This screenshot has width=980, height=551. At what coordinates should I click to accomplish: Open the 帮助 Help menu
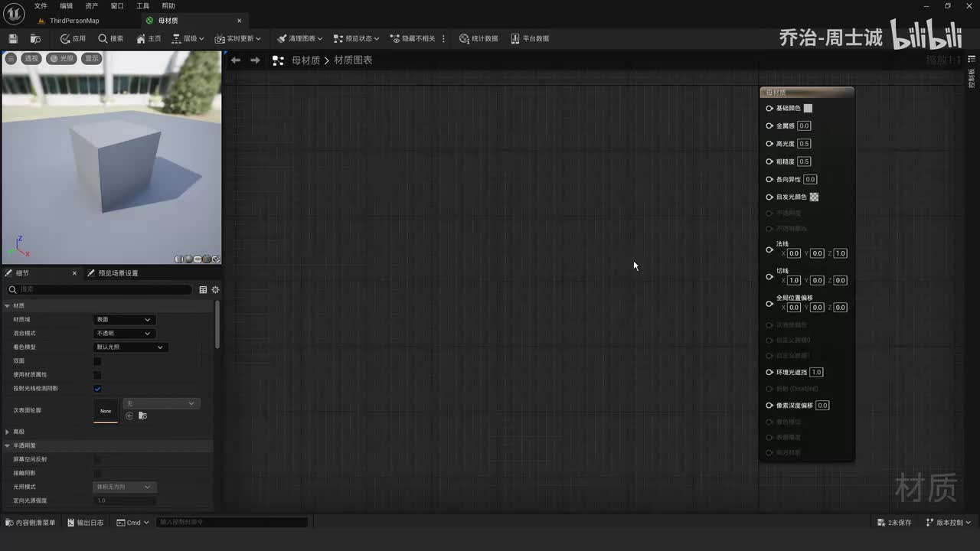[x=168, y=6]
